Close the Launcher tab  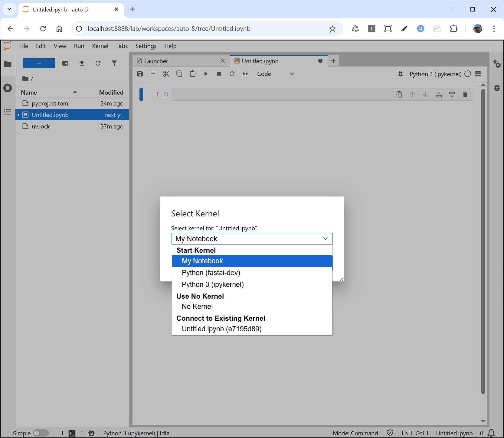click(x=223, y=61)
